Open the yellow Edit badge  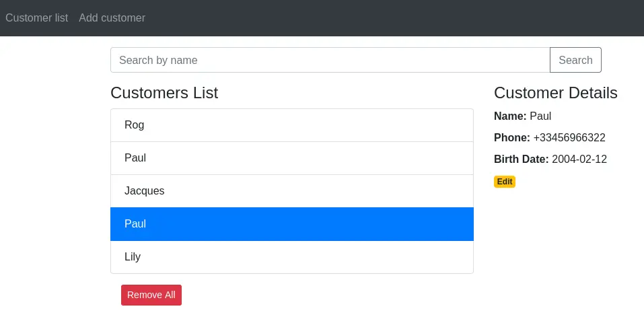505,182
